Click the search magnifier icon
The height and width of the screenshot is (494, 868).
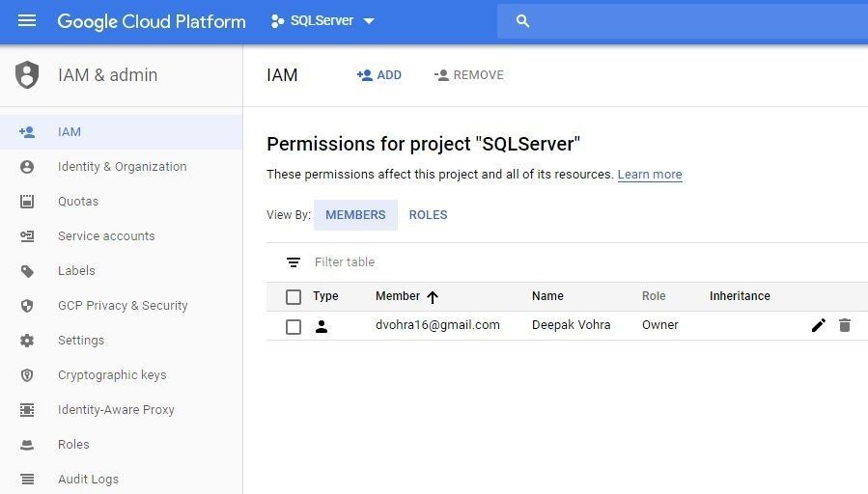[523, 21]
